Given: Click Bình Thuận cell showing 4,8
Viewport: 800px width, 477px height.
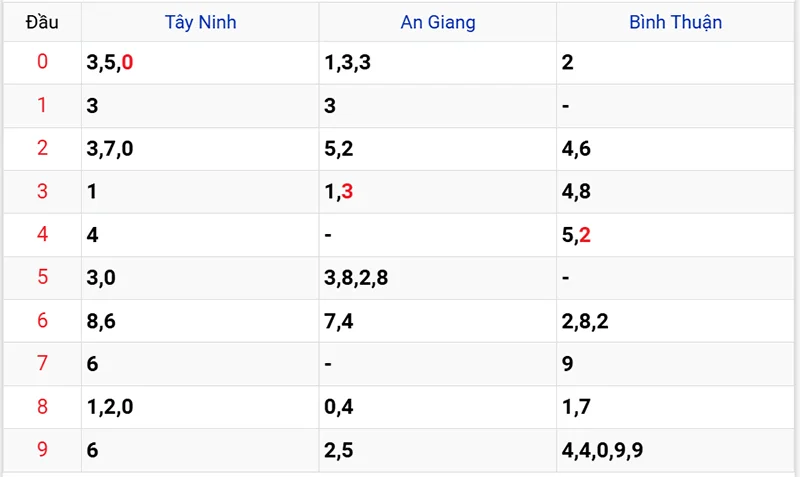Looking at the screenshot, I should pyautogui.click(x=576, y=192).
